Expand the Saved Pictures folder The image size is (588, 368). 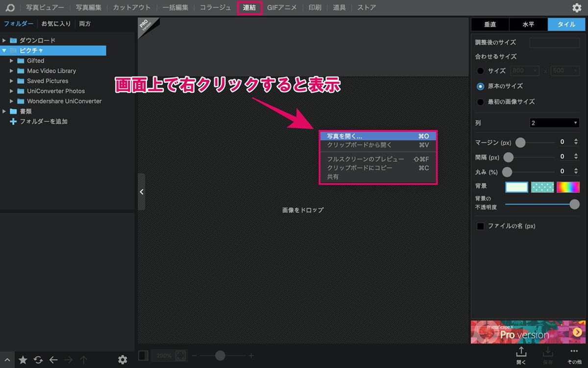coord(12,81)
